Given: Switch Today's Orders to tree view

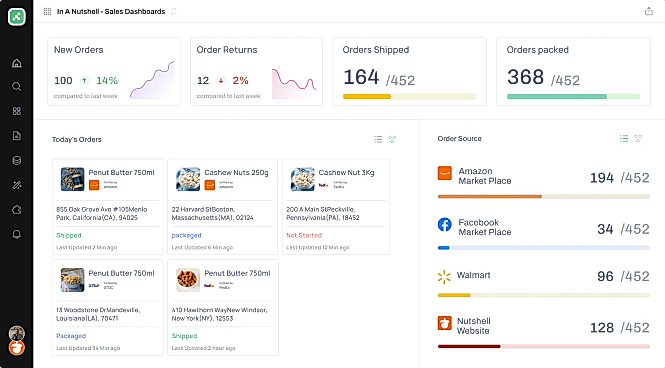Looking at the screenshot, I should click(392, 139).
